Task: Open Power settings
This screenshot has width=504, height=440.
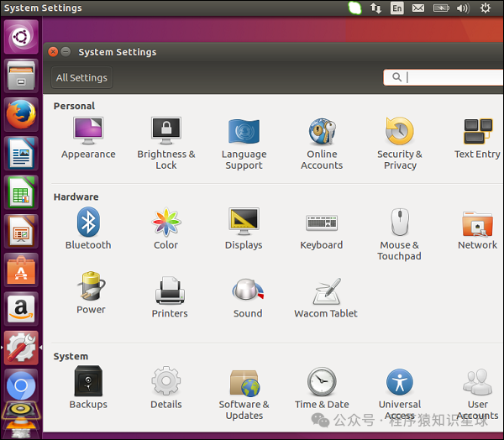Action: pos(91,293)
